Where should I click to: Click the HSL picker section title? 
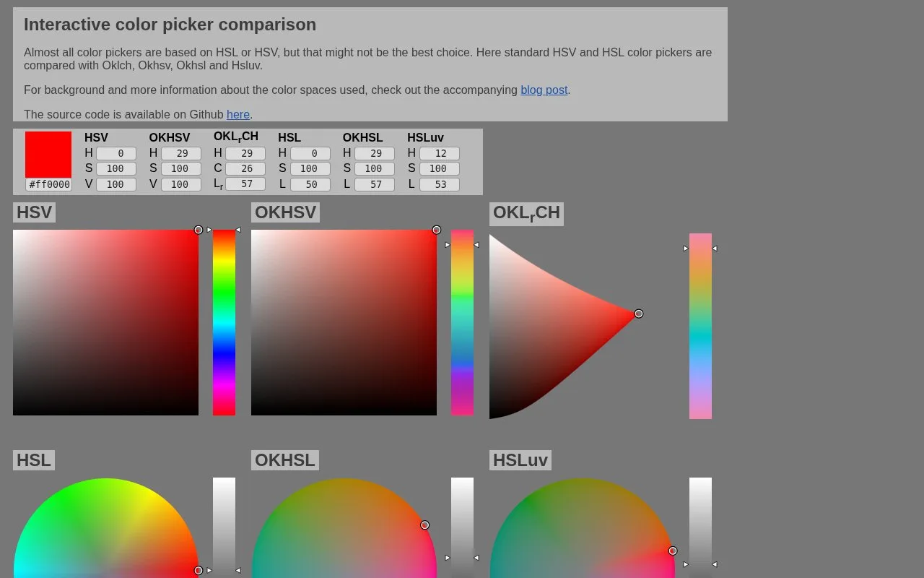[x=34, y=460]
